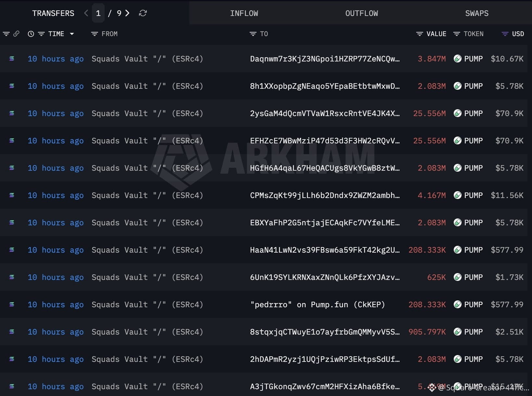Click the chain link header icon
The image size is (532, 396).
16,33
